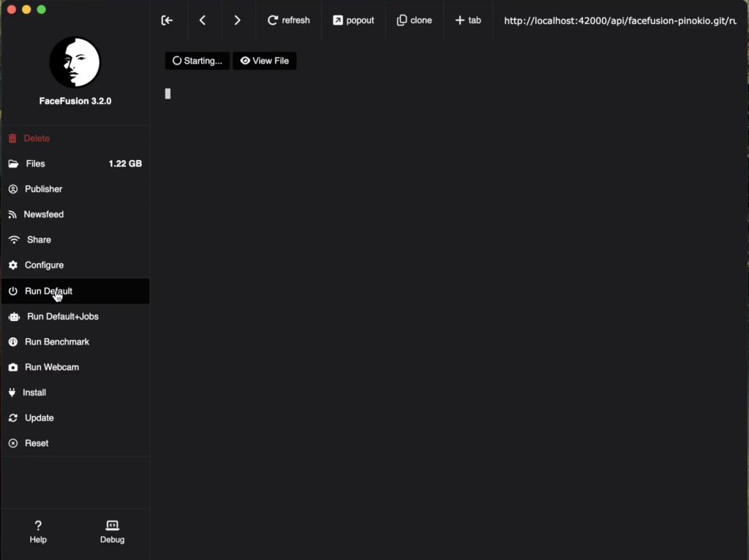
Task: Click the Newsfeed RSS icon
Action: 12,215
